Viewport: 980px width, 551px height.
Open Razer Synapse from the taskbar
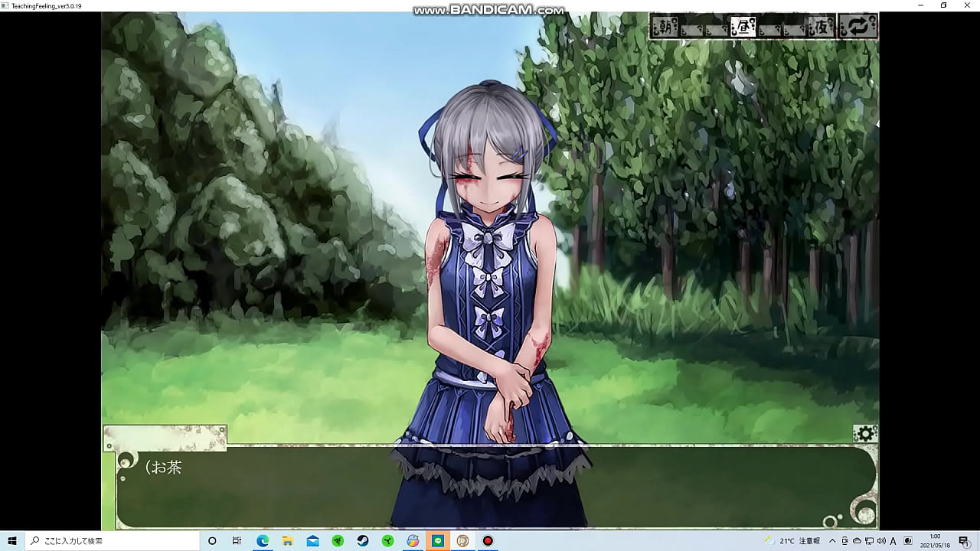click(337, 542)
